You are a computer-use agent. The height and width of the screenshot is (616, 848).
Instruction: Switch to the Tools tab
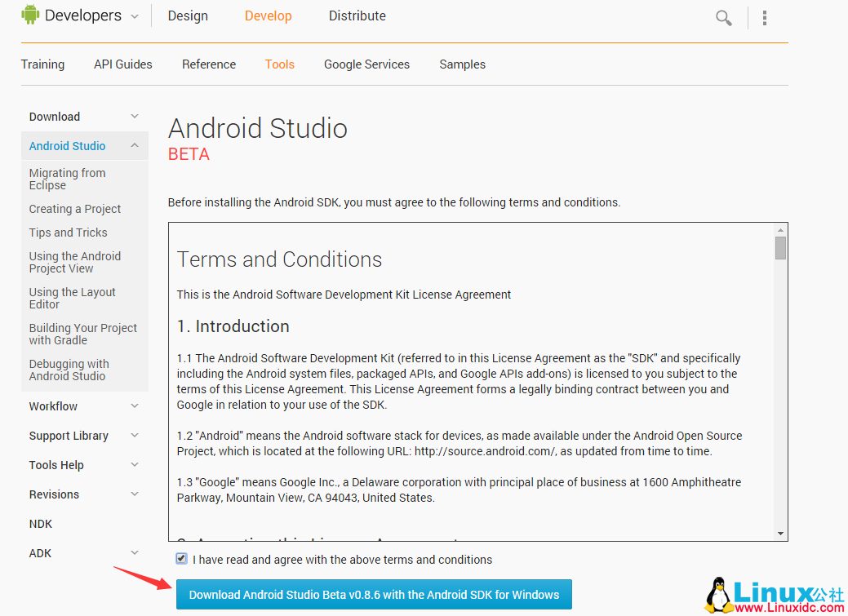(280, 64)
